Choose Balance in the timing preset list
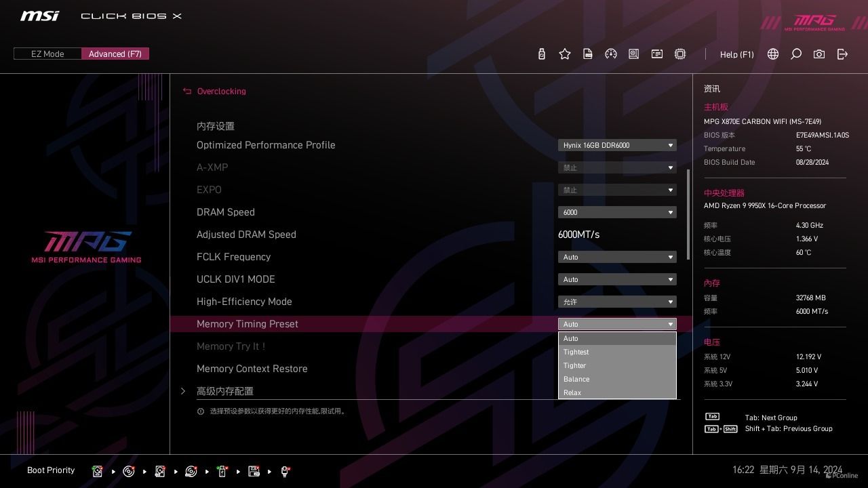868x488 pixels. pyautogui.click(x=617, y=379)
